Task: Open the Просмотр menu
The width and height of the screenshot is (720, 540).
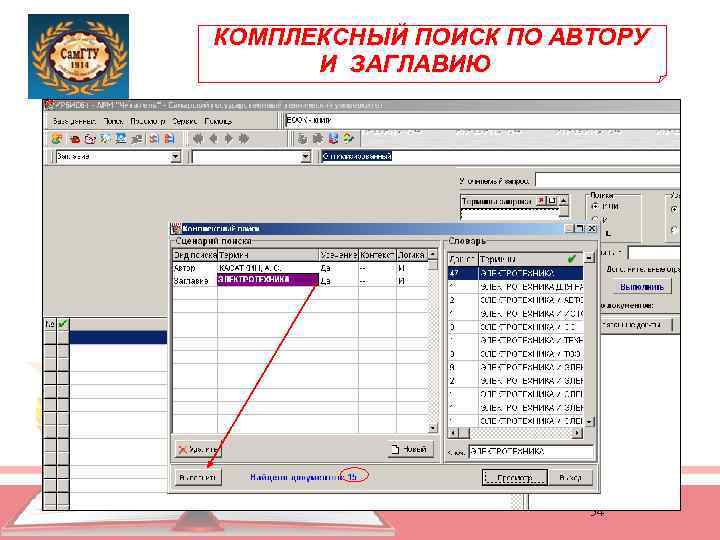Action: pos(147,121)
